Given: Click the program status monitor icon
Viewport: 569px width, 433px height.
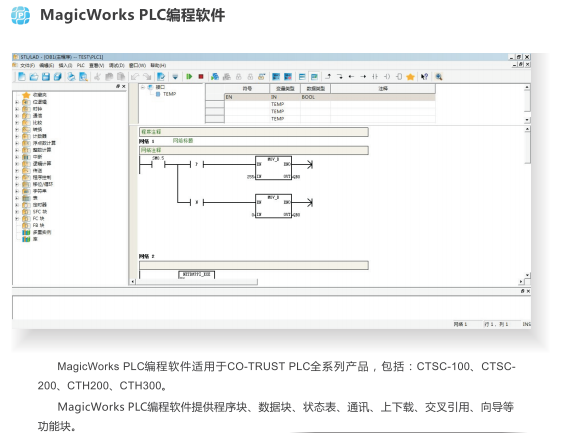Looking at the screenshot, I should click(x=215, y=77).
